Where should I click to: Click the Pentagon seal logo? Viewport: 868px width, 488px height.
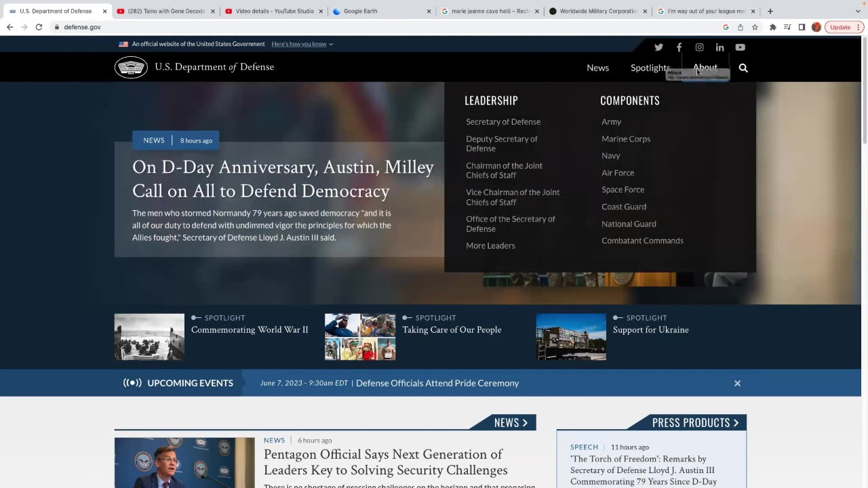coord(131,67)
